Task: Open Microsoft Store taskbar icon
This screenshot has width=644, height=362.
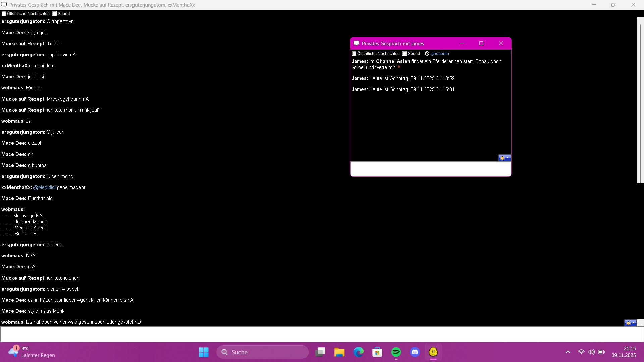Action: tap(377, 352)
